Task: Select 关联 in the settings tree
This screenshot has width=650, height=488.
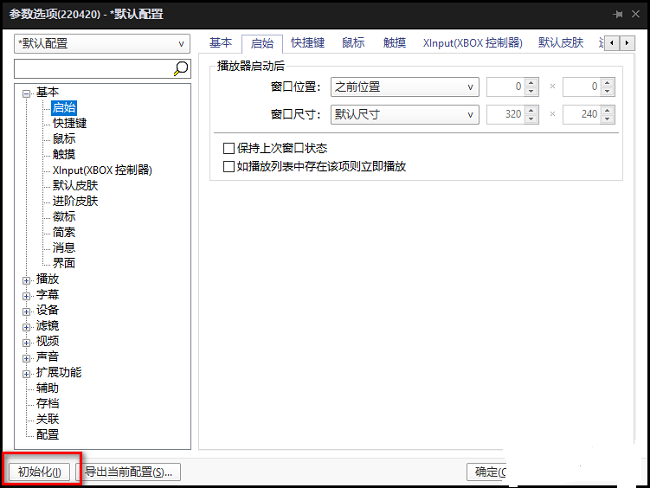Action: [x=47, y=419]
